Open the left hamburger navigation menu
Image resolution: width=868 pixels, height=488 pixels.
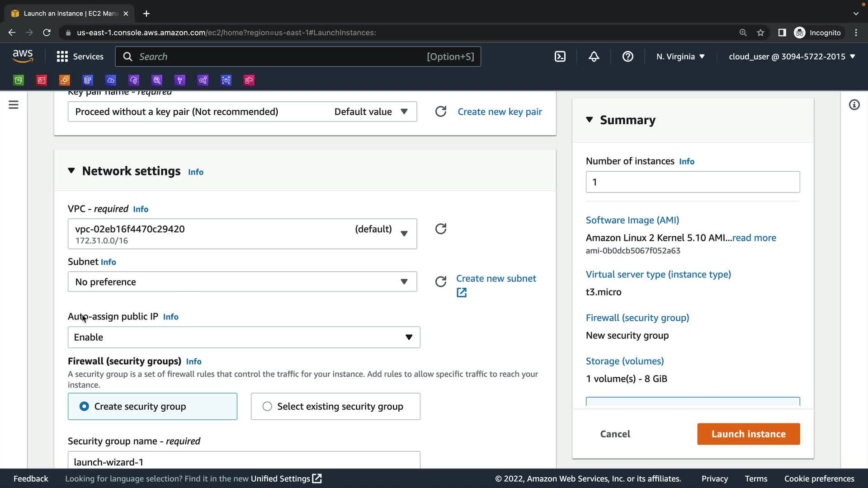tap(14, 105)
